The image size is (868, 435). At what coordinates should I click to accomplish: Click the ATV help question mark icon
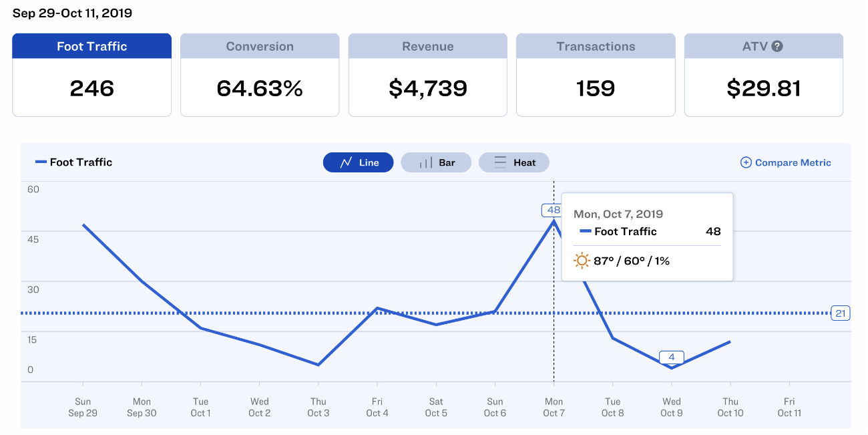coord(777,46)
